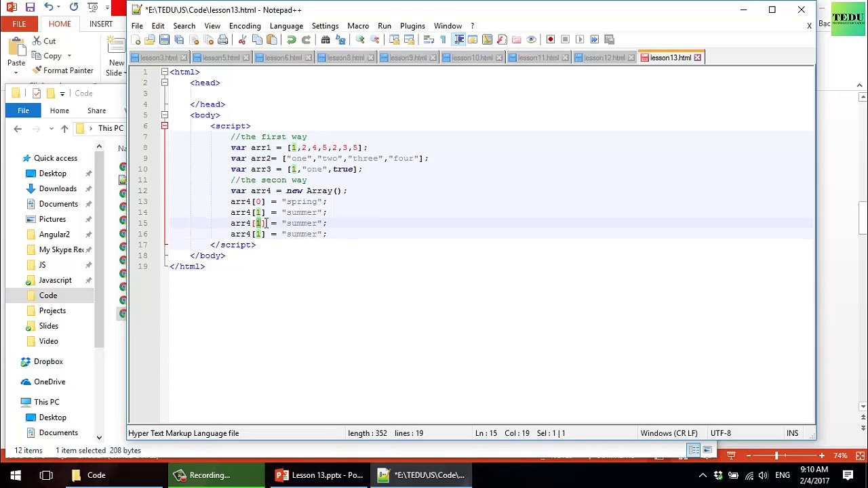868x488 pixels.
Task: Click the Save All toolbar icon
Action: pyautogui.click(x=179, y=40)
